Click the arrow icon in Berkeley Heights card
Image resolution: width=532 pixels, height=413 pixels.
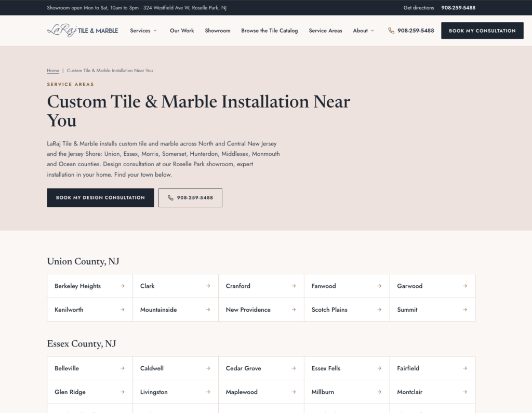123,286
